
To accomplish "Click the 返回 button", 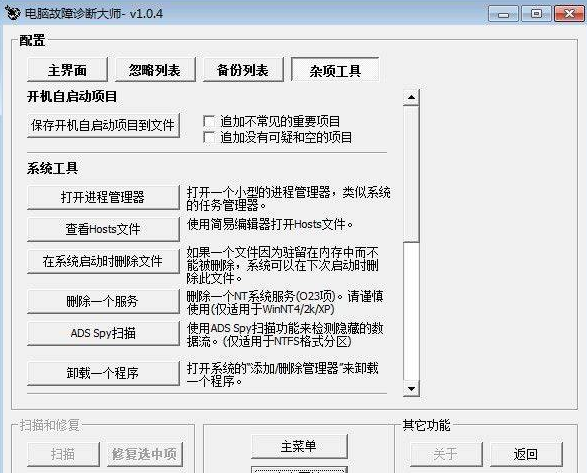I will click(526, 454).
